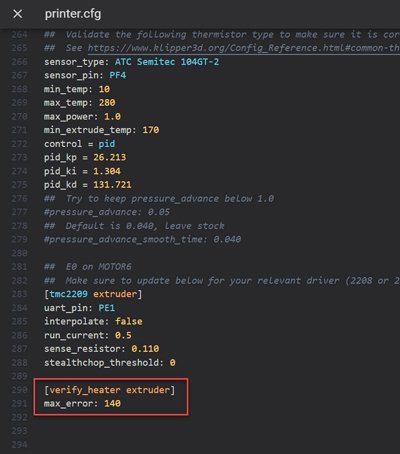
Task: Click pid_kd value 131.721
Action: tap(112, 185)
